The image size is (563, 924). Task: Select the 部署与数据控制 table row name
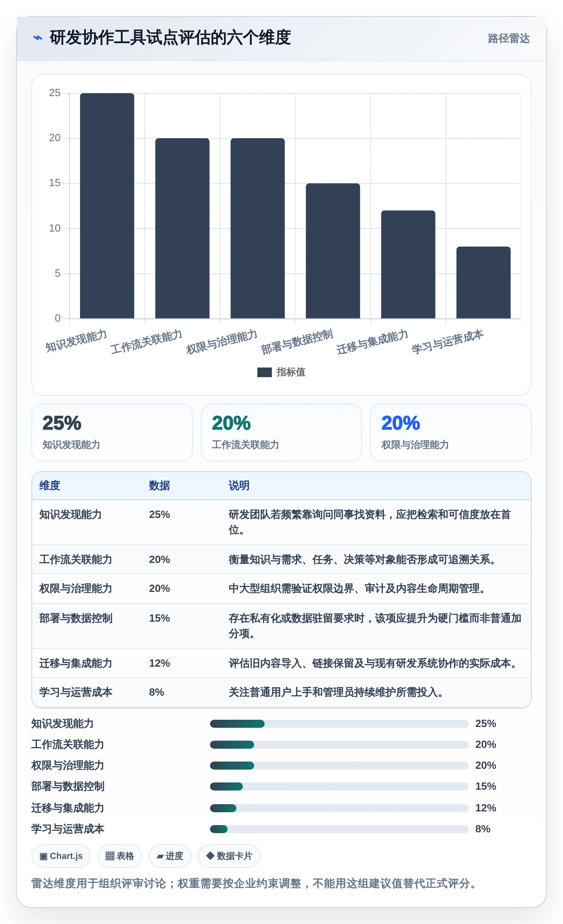point(76,618)
